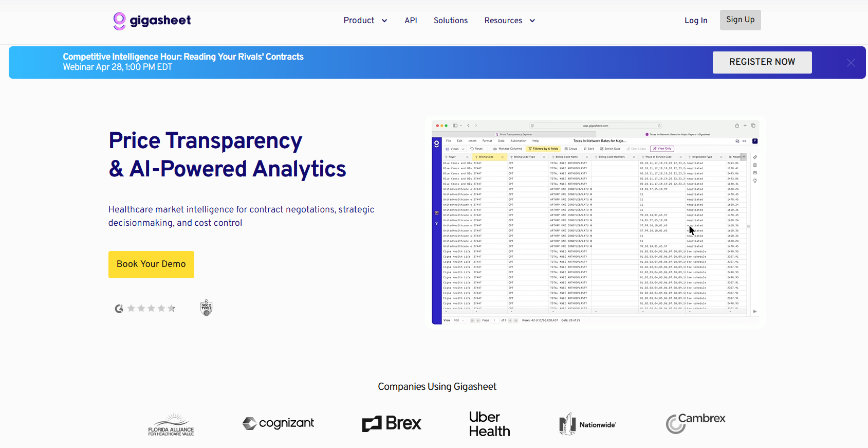Click the G2 star rating badge

[145, 309]
